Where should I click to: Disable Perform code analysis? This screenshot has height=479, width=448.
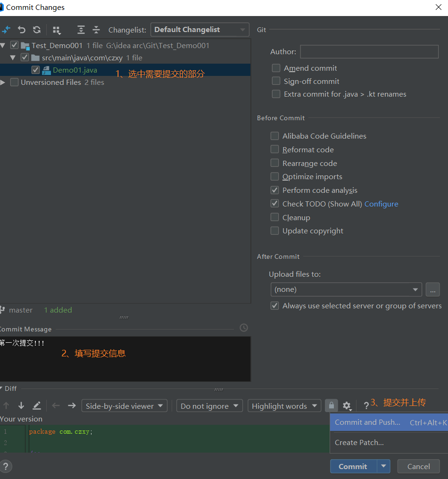pyautogui.click(x=275, y=190)
